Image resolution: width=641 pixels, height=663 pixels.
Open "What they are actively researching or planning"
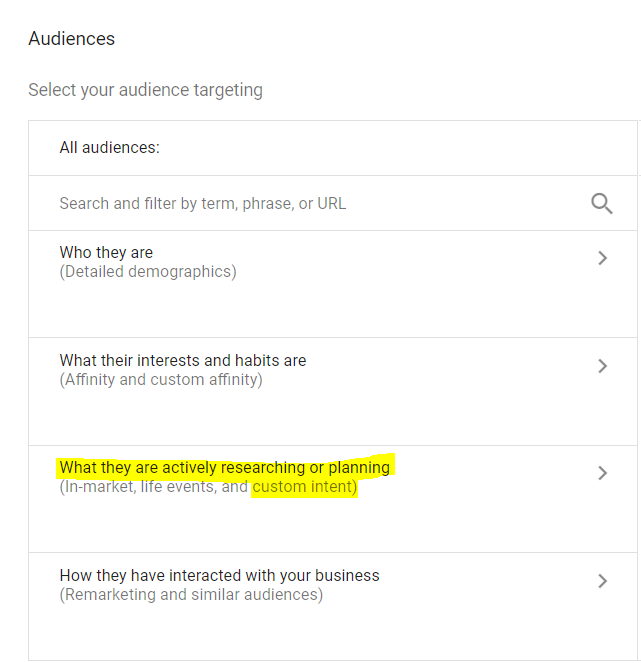click(x=225, y=468)
